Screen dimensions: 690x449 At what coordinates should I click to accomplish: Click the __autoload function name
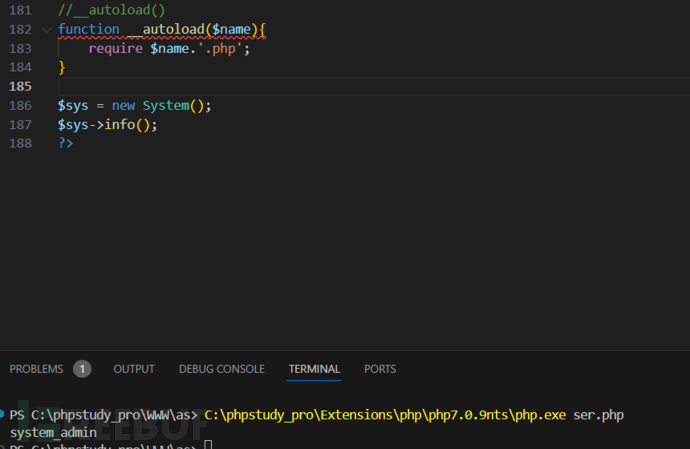click(166, 29)
